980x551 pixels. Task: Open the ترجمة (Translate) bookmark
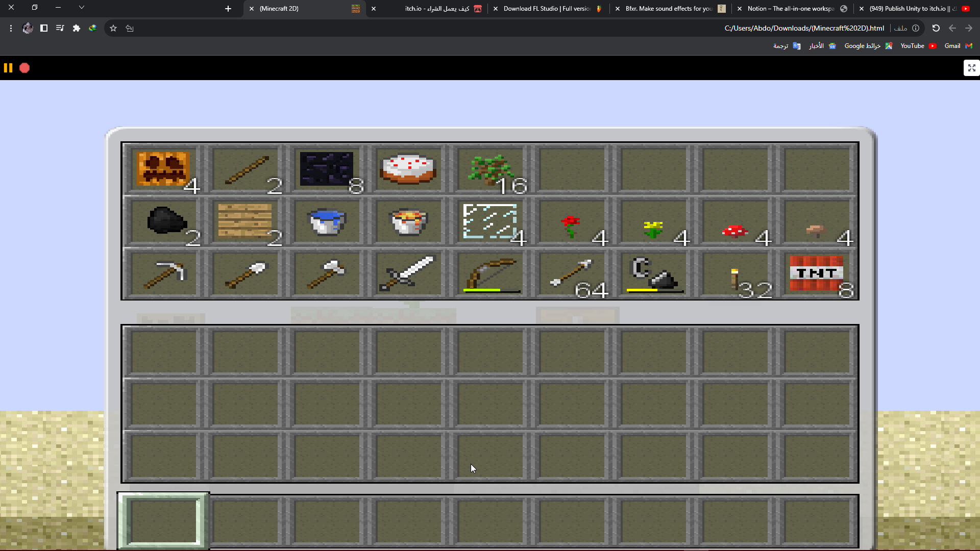[x=787, y=46]
